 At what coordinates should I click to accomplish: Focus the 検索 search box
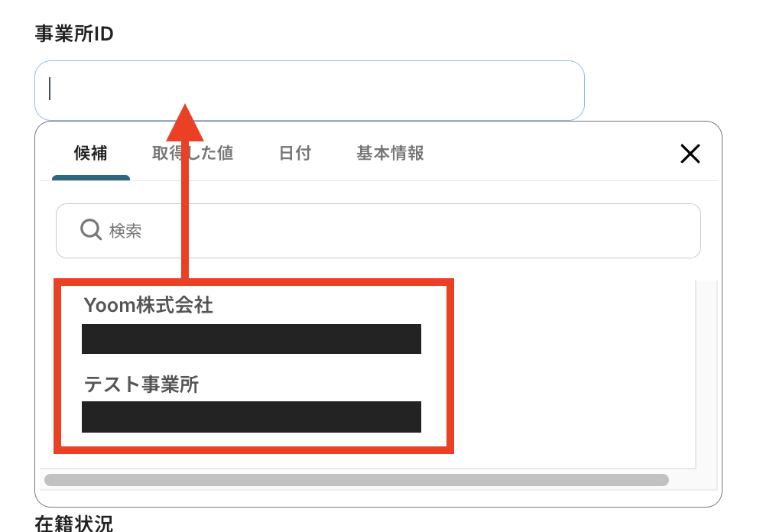coord(378,231)
